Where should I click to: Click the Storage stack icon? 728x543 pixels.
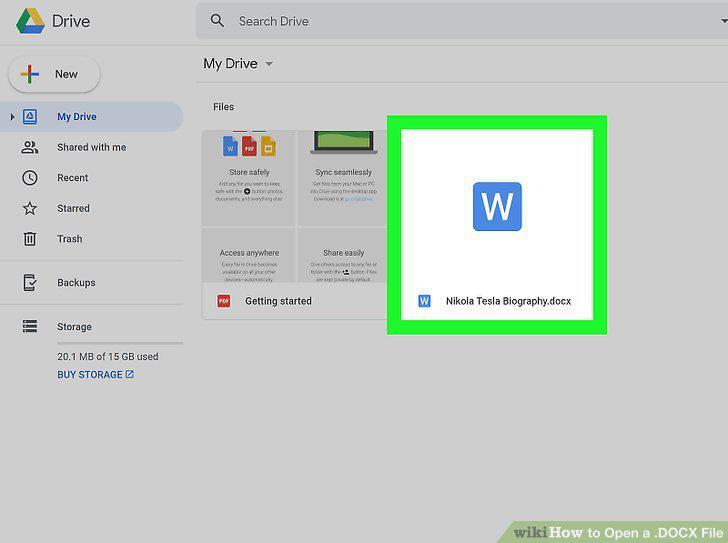pyautogui.click(x=30, y=326)
